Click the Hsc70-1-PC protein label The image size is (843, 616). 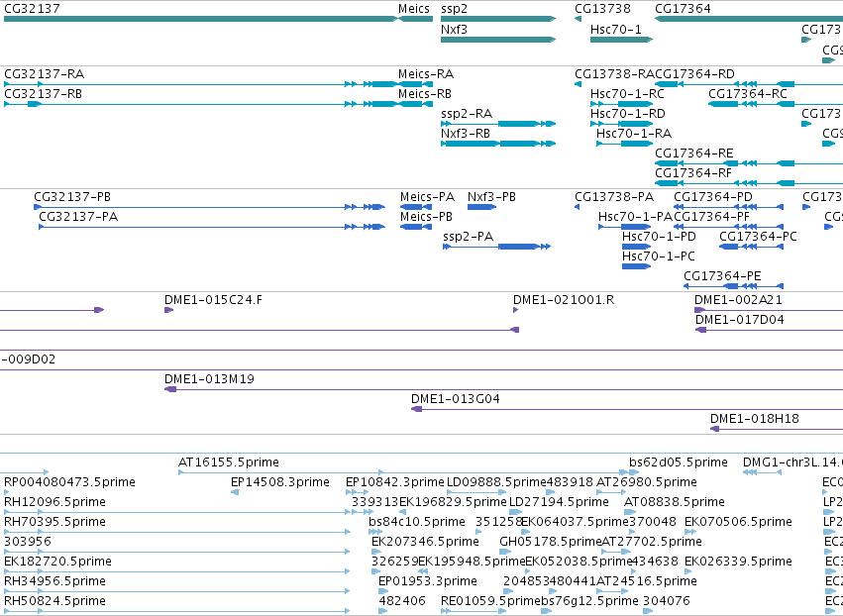[x=658, y=257]
